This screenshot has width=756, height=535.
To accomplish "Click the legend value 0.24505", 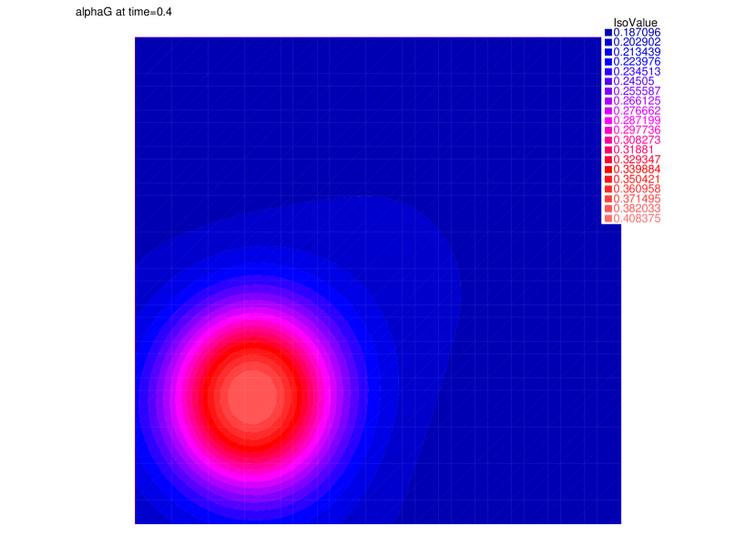I will coord(634,81).
